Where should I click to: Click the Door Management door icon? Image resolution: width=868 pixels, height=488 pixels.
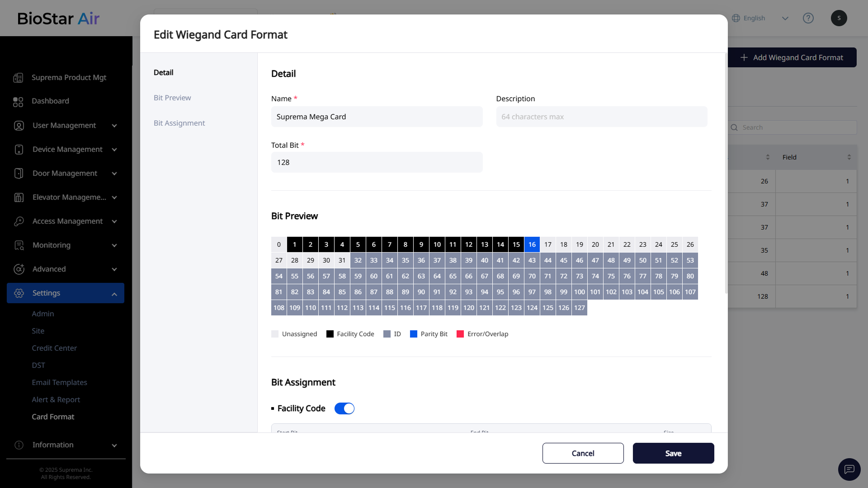pos(19,174)
